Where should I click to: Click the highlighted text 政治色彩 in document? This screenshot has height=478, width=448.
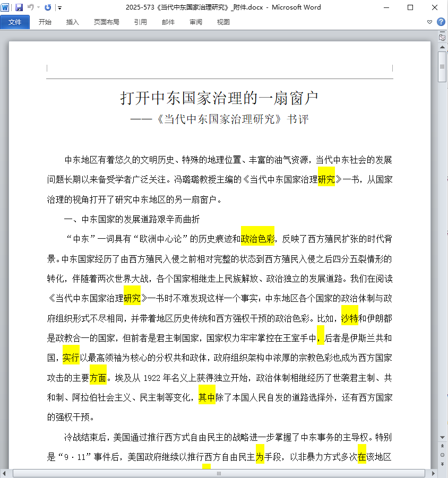pyautogui.click(x=257, y=239)
